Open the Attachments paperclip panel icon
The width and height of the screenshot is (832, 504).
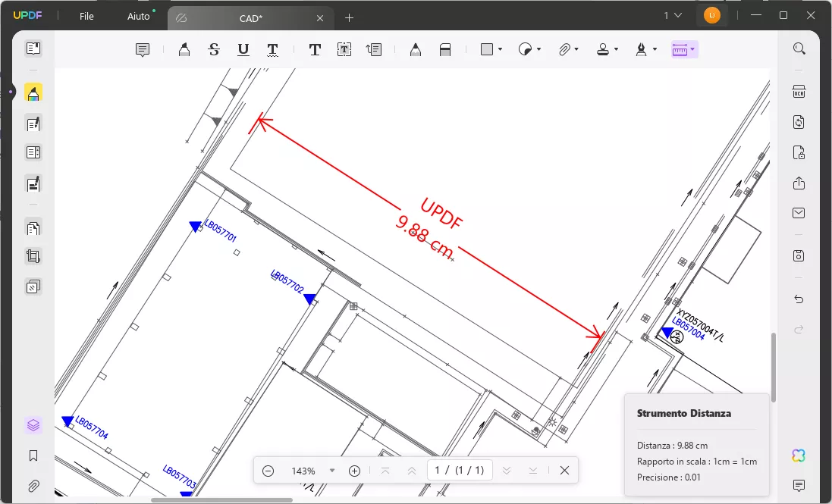point(33,486)
